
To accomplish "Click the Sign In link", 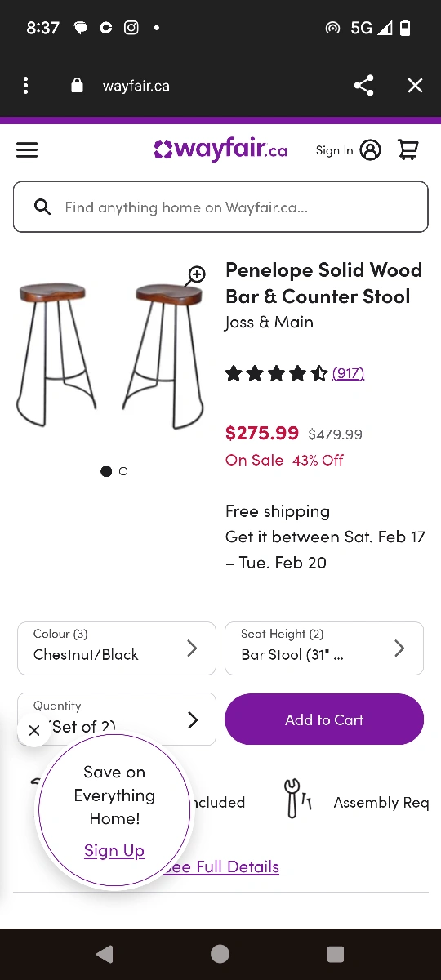I will tap(335, 150).
